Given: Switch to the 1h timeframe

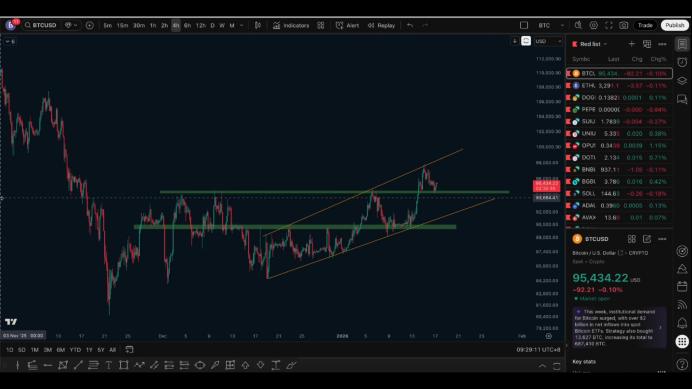Looking at the screenshot, I should 153,26.
